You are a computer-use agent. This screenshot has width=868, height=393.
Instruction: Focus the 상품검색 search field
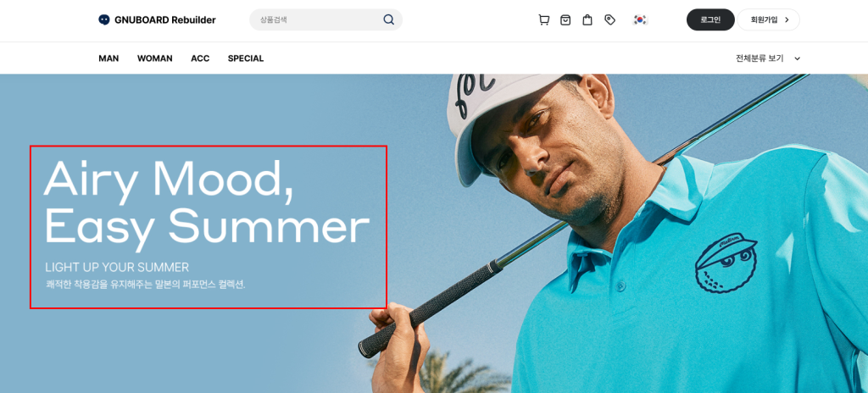[319, 20]
